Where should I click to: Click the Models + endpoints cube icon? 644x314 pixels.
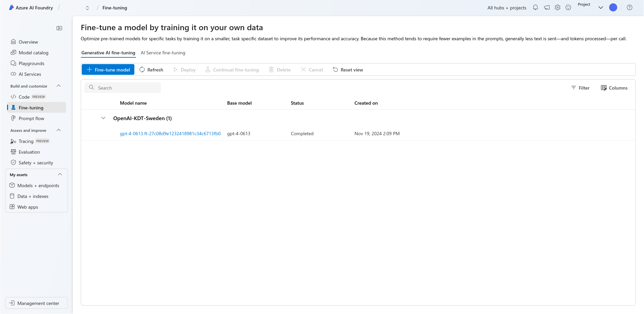click(x=12, y=185)
